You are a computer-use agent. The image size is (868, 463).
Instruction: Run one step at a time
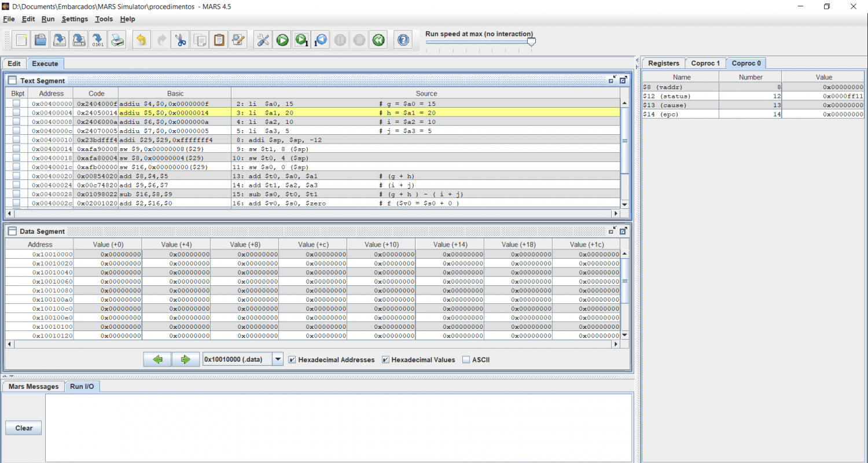pyautogui.click(x=301, y=40)
